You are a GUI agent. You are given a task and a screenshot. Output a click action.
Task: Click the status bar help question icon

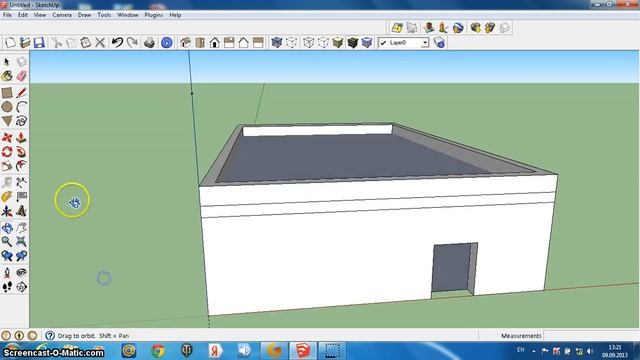[x=50, y=336]
